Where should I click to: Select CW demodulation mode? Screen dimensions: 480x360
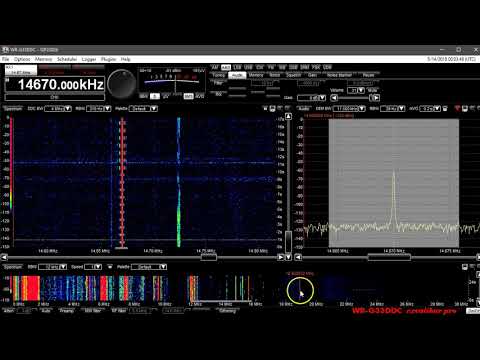tap(260, 67)
